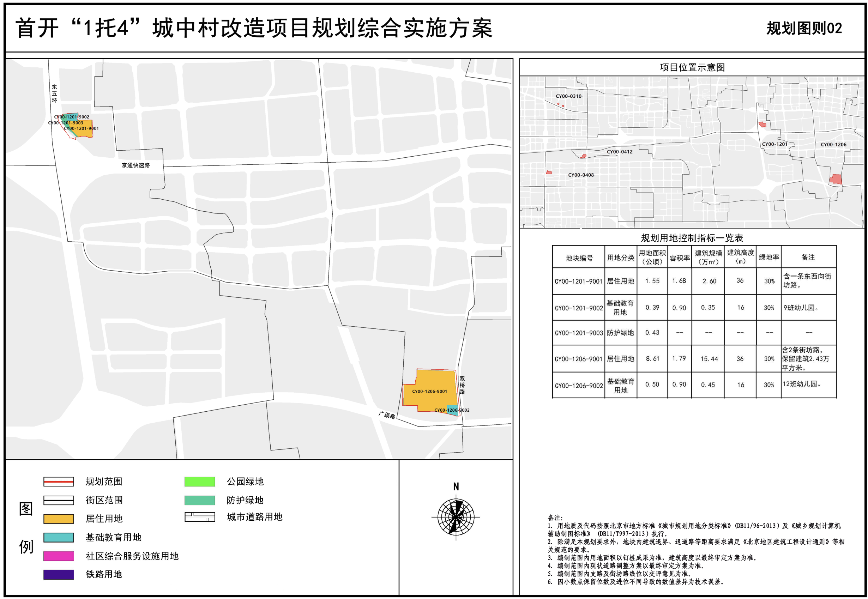The image size is (868, 599).
Task: Click the protective green land legend swatch
Action: [x=200, y=500]
